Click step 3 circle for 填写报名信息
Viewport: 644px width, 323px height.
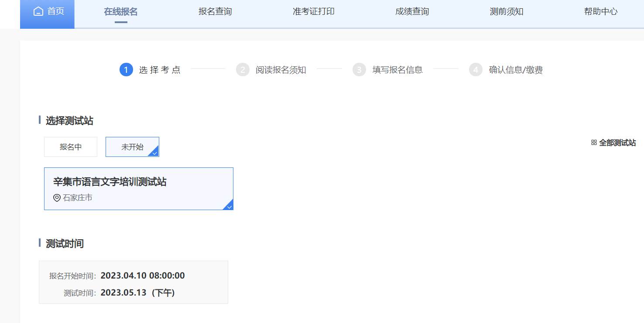pyautogui.click(x=359, y=70)
